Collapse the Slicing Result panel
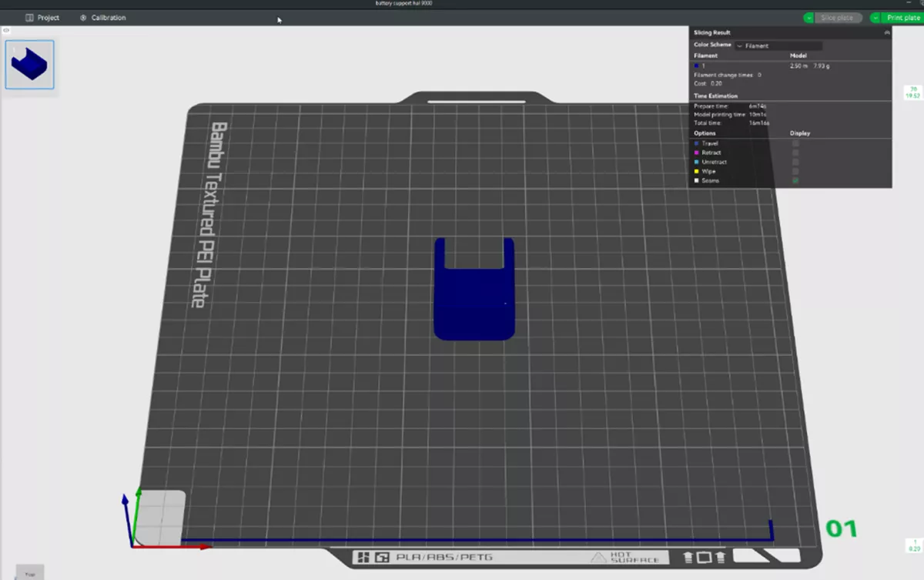 [887, 32]
